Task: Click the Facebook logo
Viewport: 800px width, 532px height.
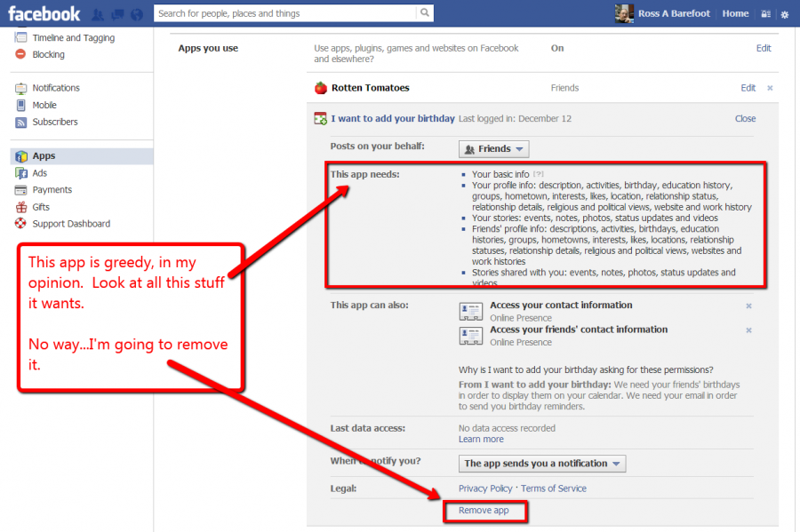Action: point(44,13)
